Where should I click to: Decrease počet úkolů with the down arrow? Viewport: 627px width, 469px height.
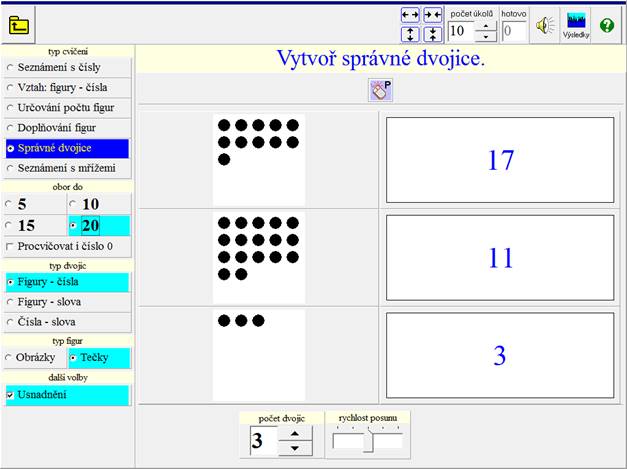(x=486, y=36)
